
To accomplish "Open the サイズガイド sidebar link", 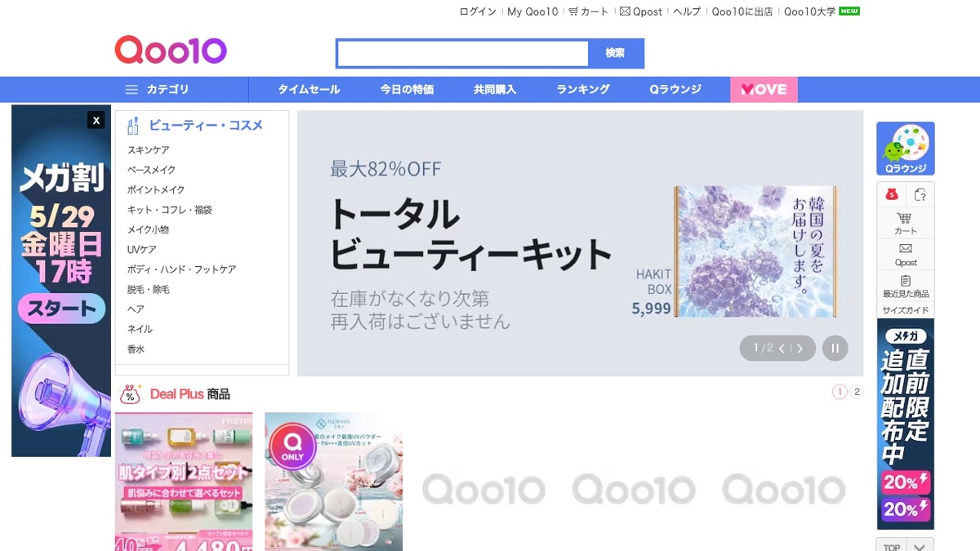I will coord(906,310).
